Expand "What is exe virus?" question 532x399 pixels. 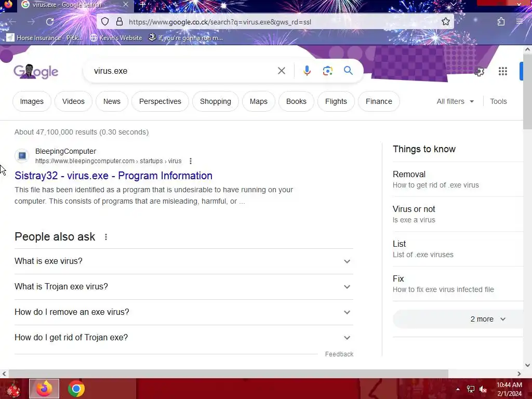[x=183, y=261]
